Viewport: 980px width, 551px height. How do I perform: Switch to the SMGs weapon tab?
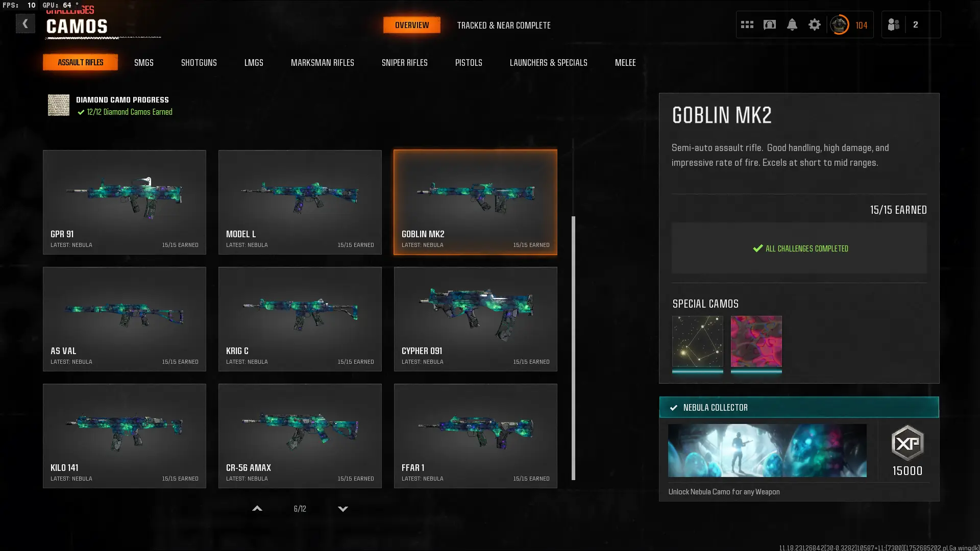[143, 62]
